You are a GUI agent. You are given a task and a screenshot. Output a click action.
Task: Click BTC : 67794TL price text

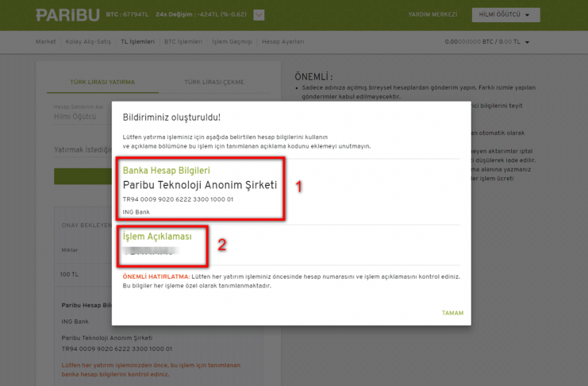pyautogui.click(x=127, y=14)
